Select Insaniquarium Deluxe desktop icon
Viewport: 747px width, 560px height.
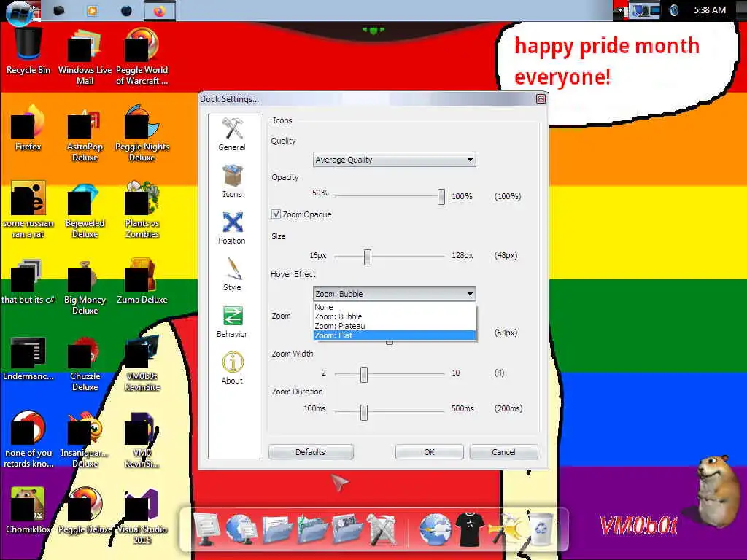pos(85,440)
